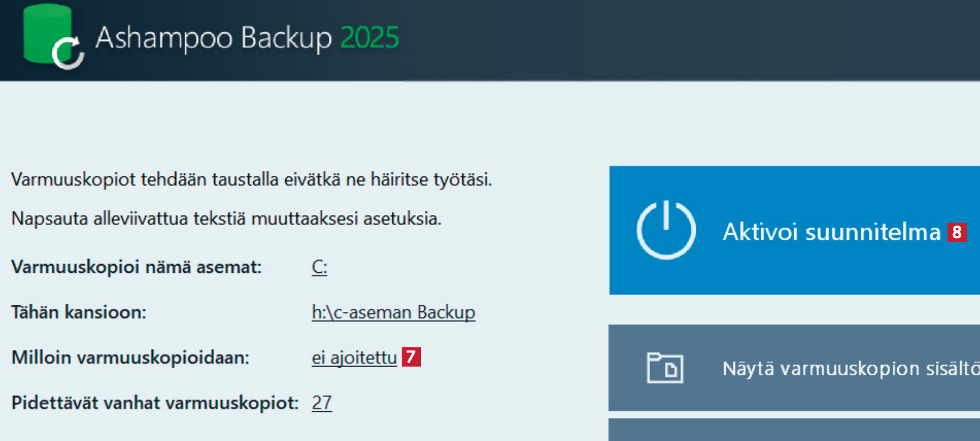The width and height of the screenshot is (980, 441).
Task: Open the ei ajoitettu schedule setting
Action: click(354, 358)
